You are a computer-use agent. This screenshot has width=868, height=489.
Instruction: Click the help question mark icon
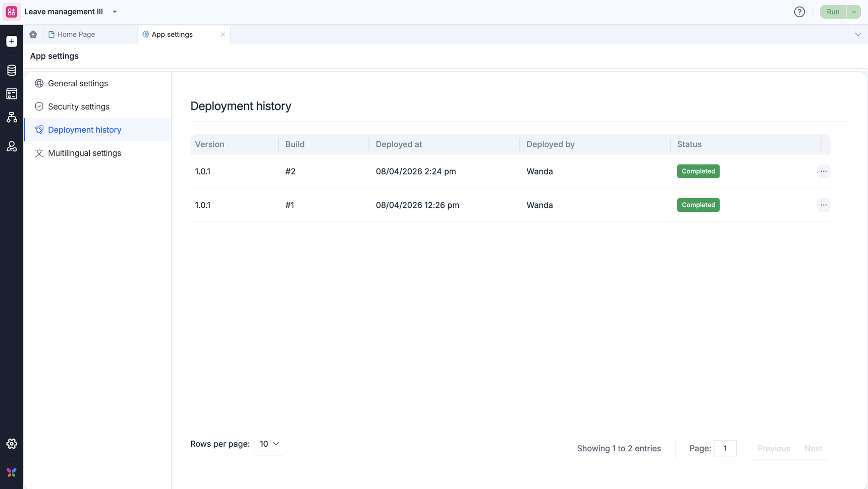799,12
